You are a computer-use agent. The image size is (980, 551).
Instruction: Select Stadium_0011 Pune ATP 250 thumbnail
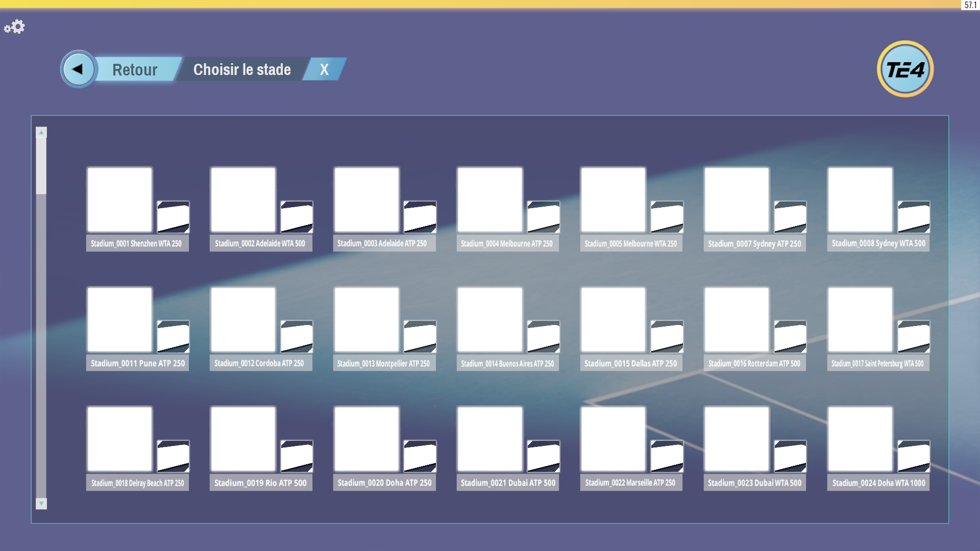(119, 320)
